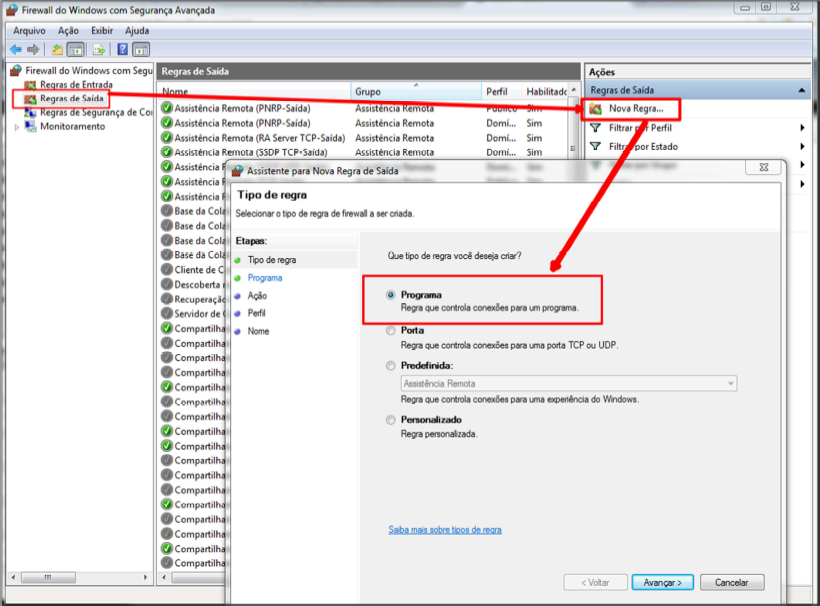Click the Ação step in the Etapas list
This screenshot has width=820, height=606.
click(257, 295)
